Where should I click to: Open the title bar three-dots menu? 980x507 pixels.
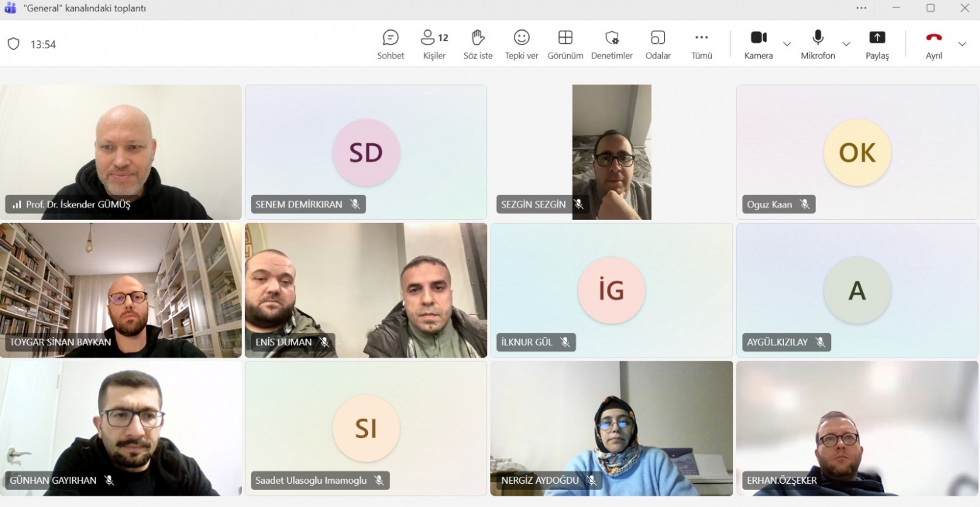tap(861, 8)
